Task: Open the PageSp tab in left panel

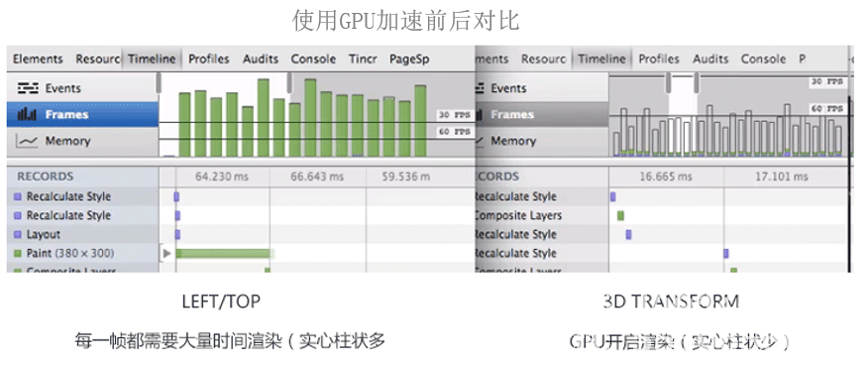Action: (409, 59)
